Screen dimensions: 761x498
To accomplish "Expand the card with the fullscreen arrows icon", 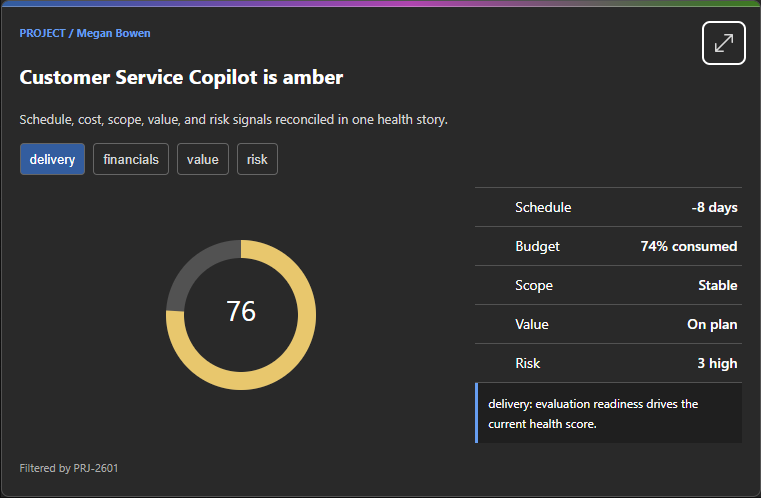I will coord(723,43).
